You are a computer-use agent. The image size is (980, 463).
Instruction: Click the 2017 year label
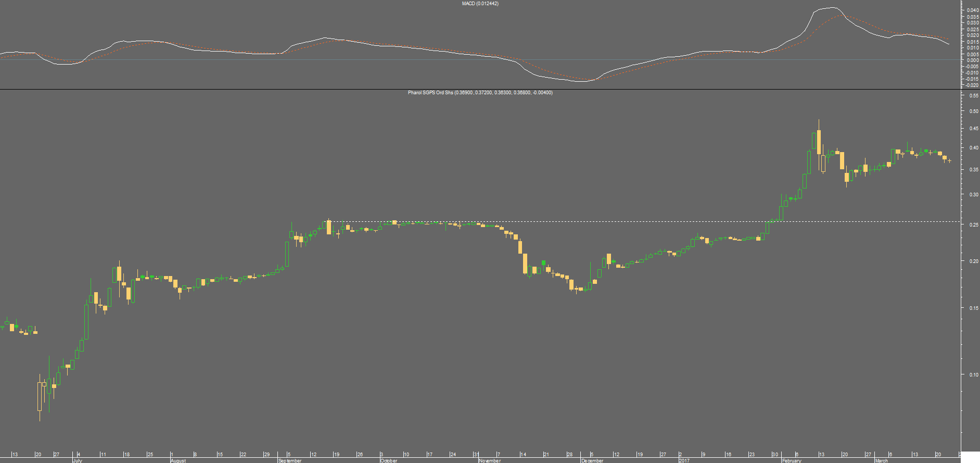[x=684, y=460]
